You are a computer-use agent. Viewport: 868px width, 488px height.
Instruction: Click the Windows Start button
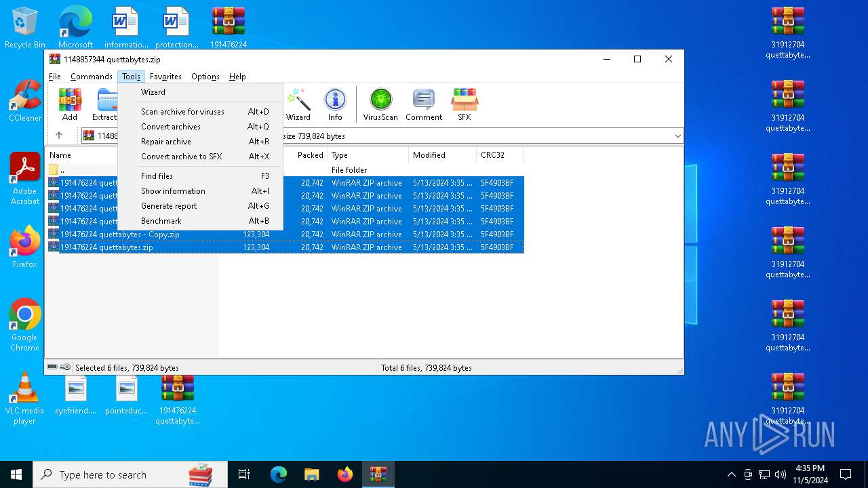point(16,474)
